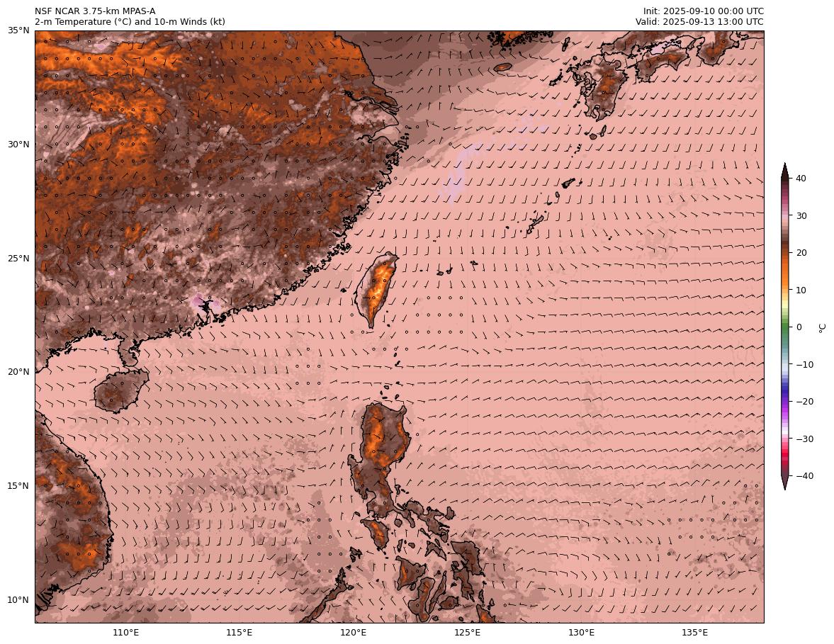
Task: Click the Init: 2025-09-10 00:00 UTC text
Action: pyautogui.click(x=703, y=11)
